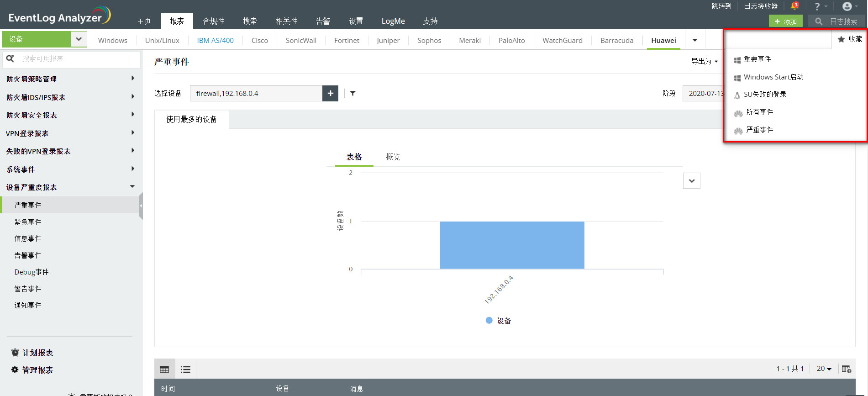Expand 防火墙策略管理 section
868x396 pixels.
[x=133, y=78]
